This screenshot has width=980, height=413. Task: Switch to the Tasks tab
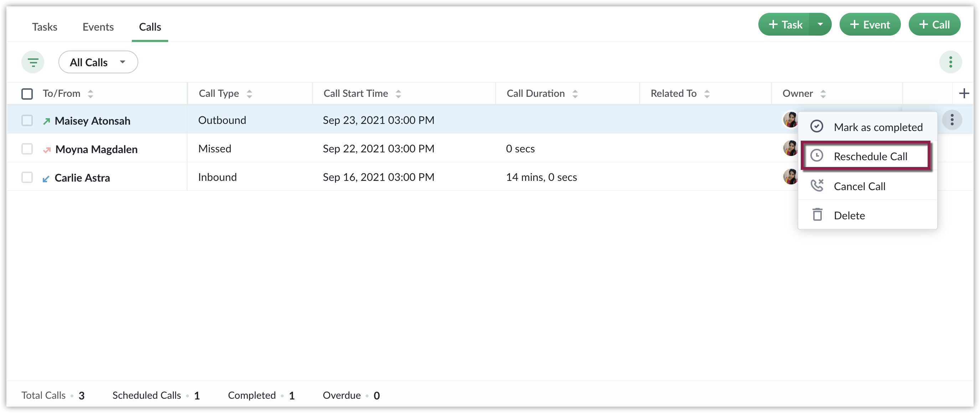pyautogui.click(x=45, y=27)
